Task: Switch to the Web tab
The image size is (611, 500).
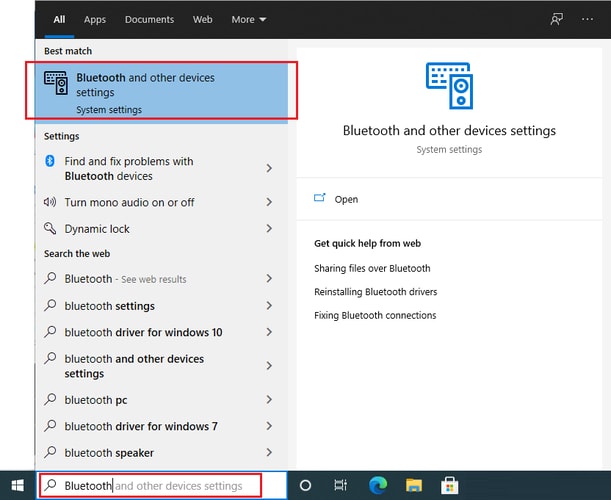Action: click(203, 19)
